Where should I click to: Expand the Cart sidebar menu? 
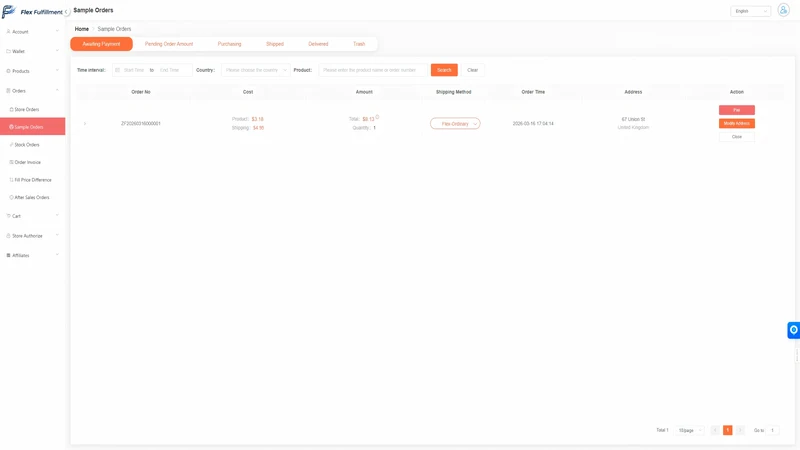33,216
